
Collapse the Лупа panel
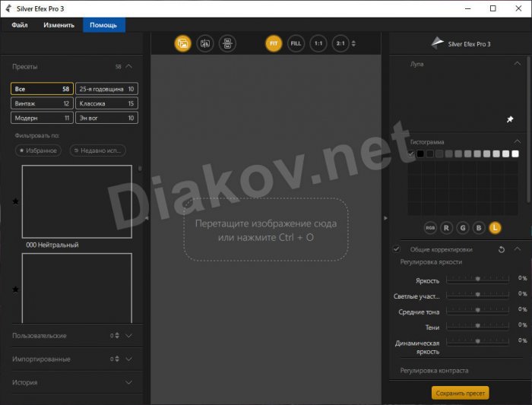pyautogui.click(x=517, y=63)
